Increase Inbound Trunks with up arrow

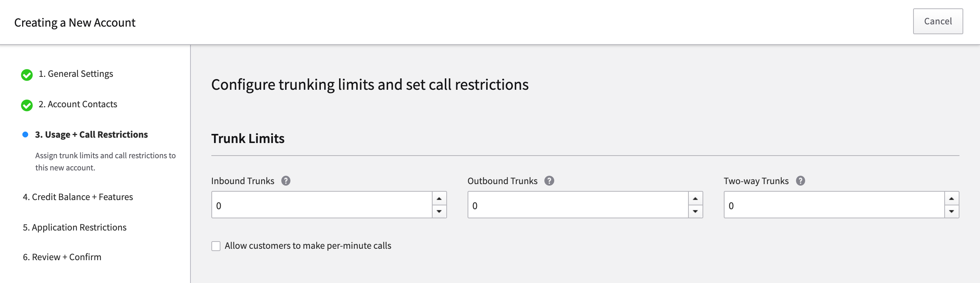point(439,199)
